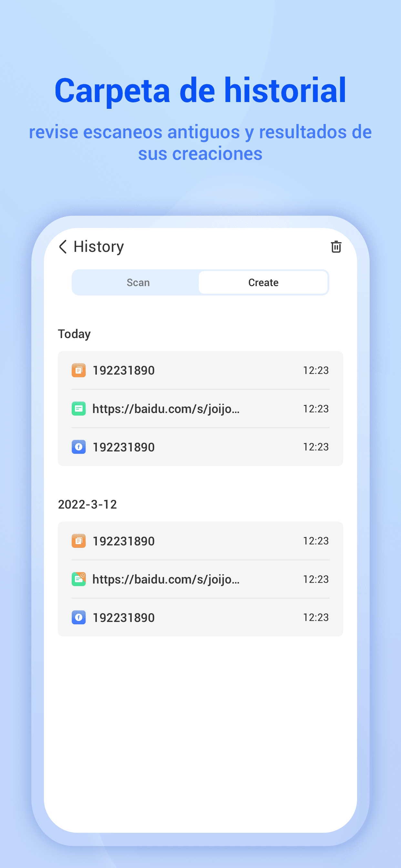Image resolution: width=401 pixels, height=868 pixels.
Task: Click the Today section header
Action: pos(74,334)
